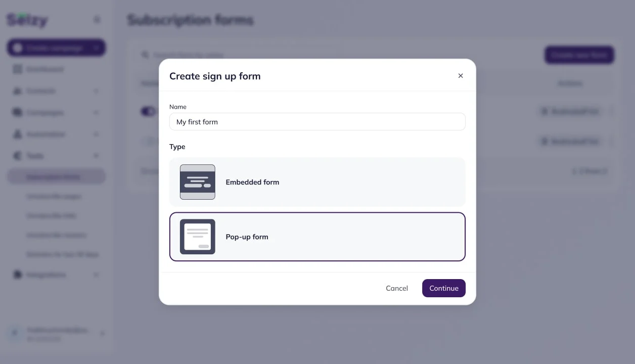Close the dialog with the X icon
This screenshot has height=364, width=635.
[461, 76]
